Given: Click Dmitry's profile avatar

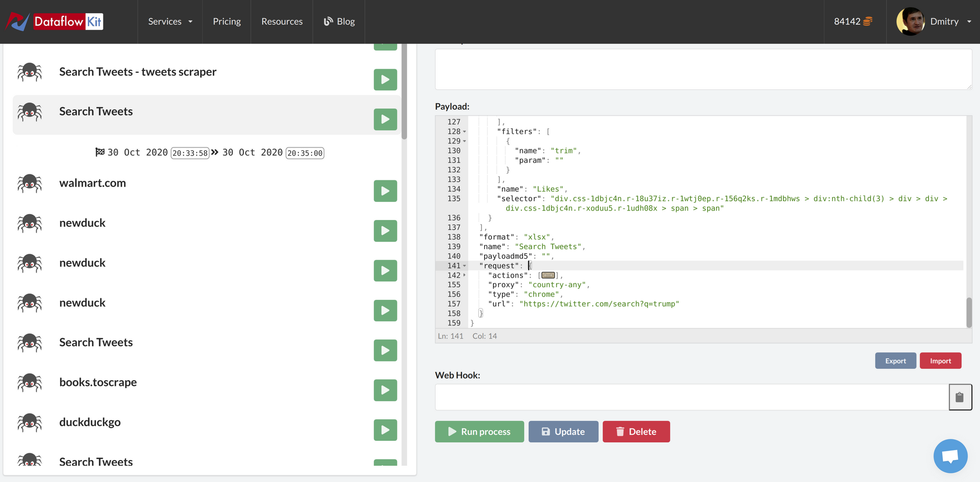Looking at the screenshot, I should 910,22.
